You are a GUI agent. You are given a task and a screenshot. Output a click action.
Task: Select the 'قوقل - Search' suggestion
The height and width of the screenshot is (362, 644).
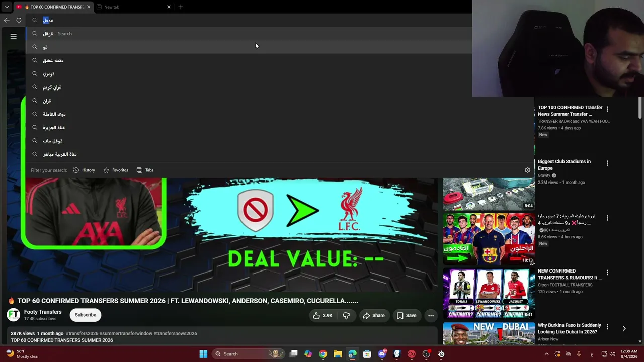point(280,34)
